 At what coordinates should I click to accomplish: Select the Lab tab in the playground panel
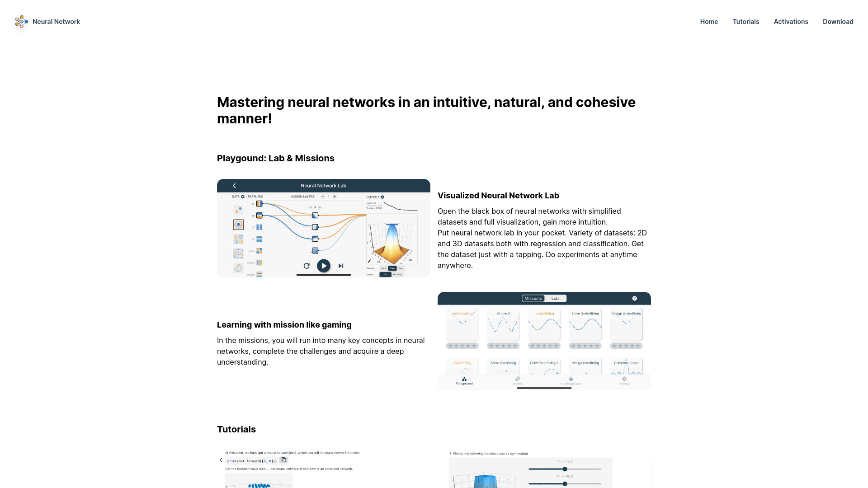point(553,298)
